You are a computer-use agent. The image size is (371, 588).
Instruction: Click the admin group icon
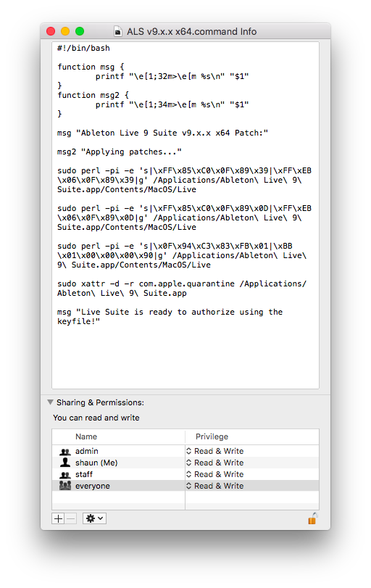[65, 452]
